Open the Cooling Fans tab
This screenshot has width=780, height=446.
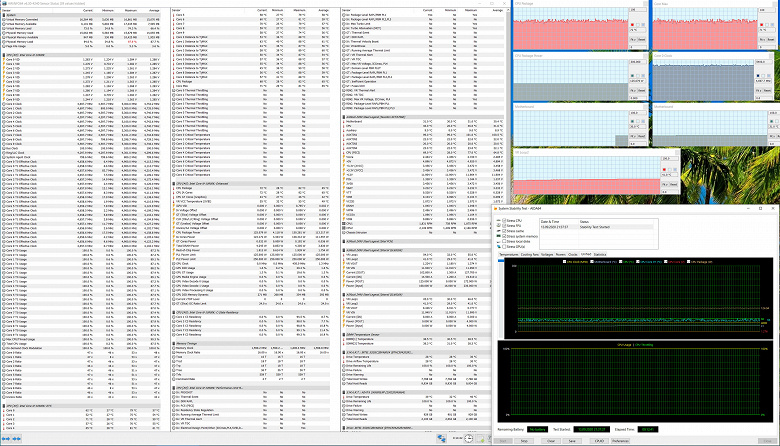pos(530,255)
